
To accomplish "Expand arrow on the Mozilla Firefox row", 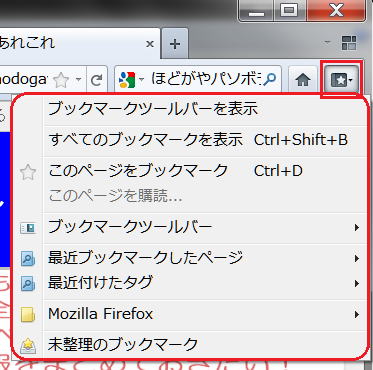I will pos(357,314).
